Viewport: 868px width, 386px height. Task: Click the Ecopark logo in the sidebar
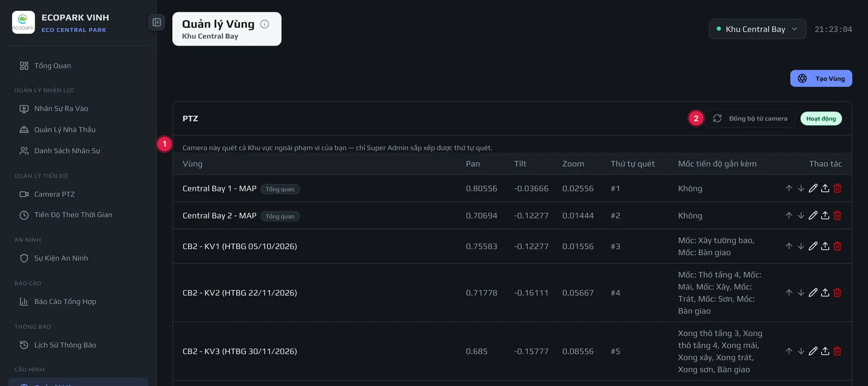pyautogui.click(x=23, y=22)
